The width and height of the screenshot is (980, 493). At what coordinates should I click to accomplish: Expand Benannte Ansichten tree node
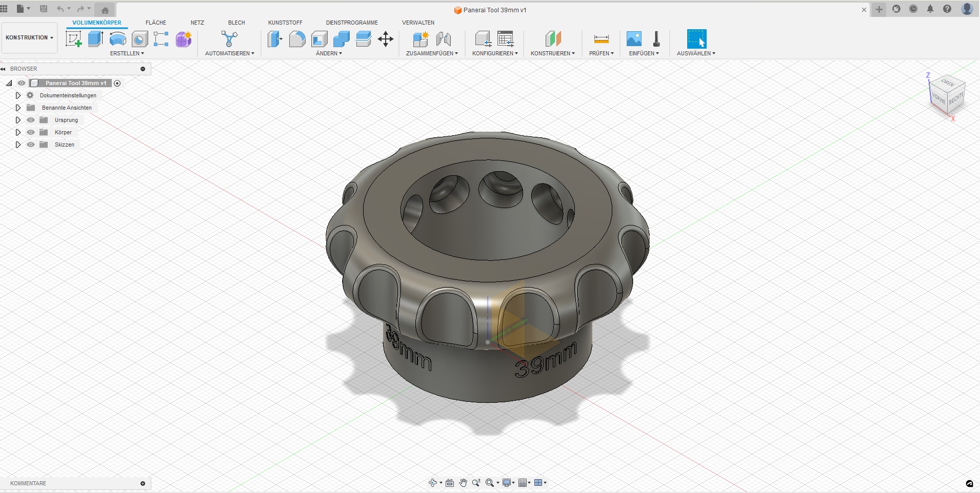[x=18, y=108]
